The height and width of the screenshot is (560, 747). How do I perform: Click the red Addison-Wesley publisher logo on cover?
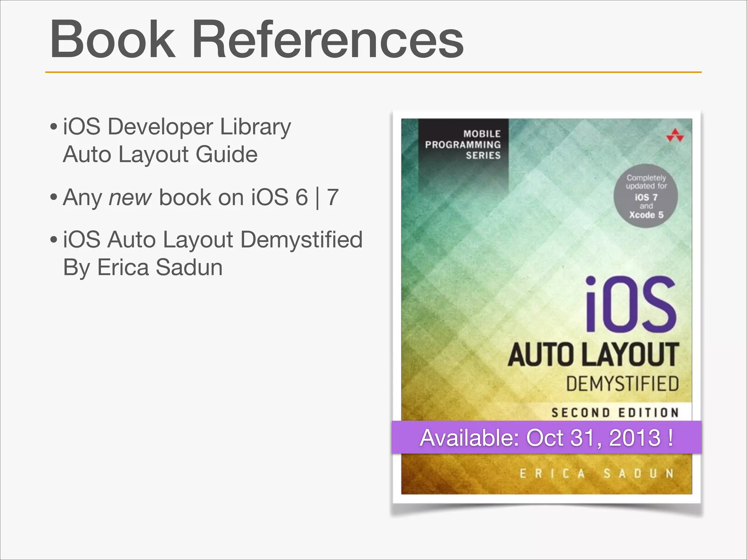point(675,135)
